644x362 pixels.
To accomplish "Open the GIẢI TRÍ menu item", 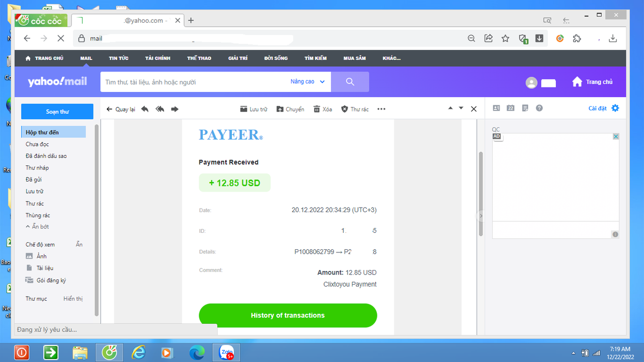I will [x=238, y=58].
